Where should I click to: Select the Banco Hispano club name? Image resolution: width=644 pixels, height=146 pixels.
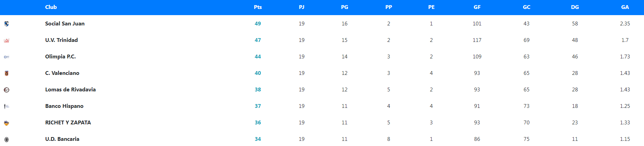point(64,106)
